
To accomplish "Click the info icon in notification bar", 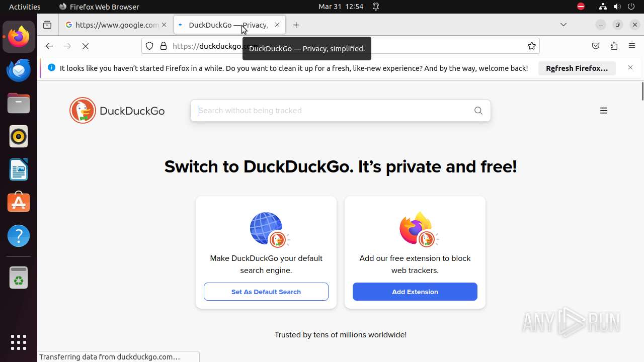I will (51, 68).
